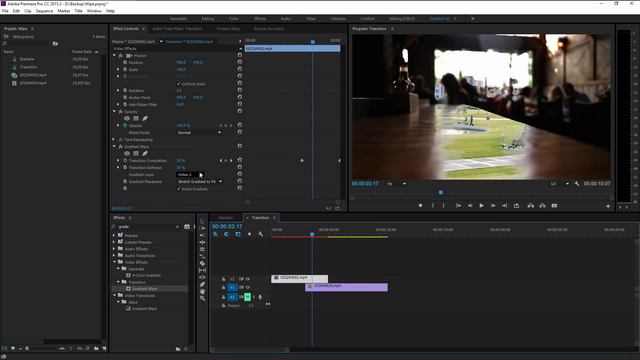Open Program Monitor button editor plus
640x360 pixels.
608,206
